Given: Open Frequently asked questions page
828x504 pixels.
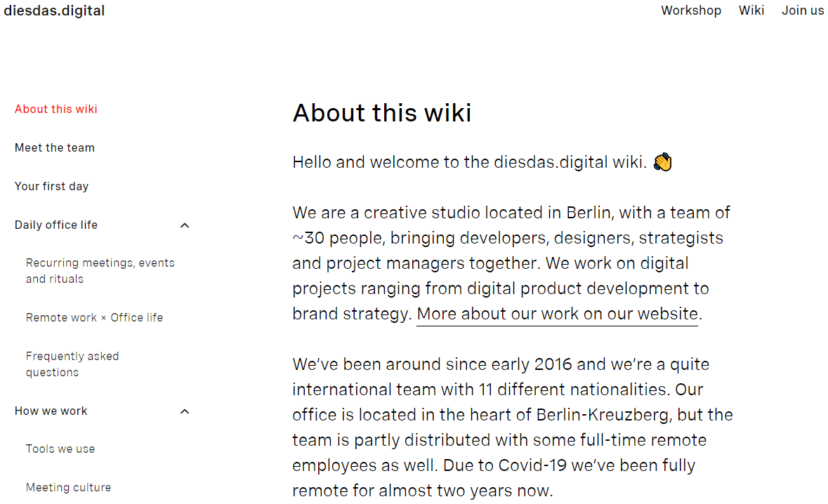Looking at the screenshot, I should (72, 364).
